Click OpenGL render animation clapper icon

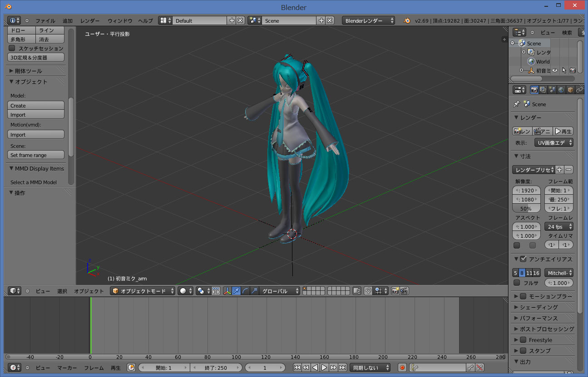[x=404, y=291]
